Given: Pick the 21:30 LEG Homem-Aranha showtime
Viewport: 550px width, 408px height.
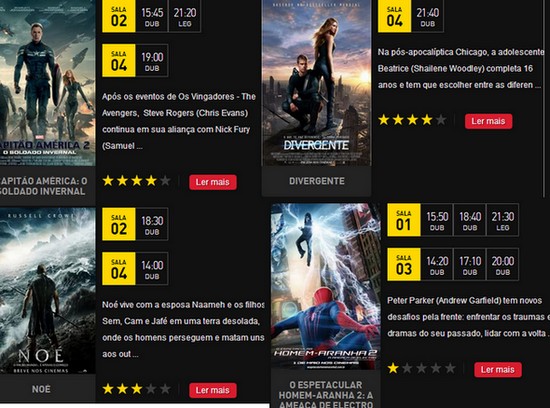Looking at the screenshot, I should pyautogui.click(x=503, y=220).
